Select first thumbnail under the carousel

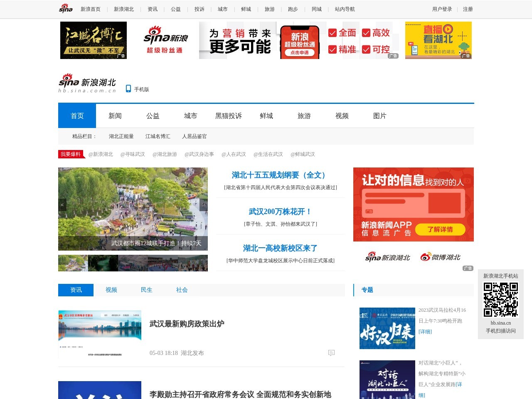[x=73, y=263]
